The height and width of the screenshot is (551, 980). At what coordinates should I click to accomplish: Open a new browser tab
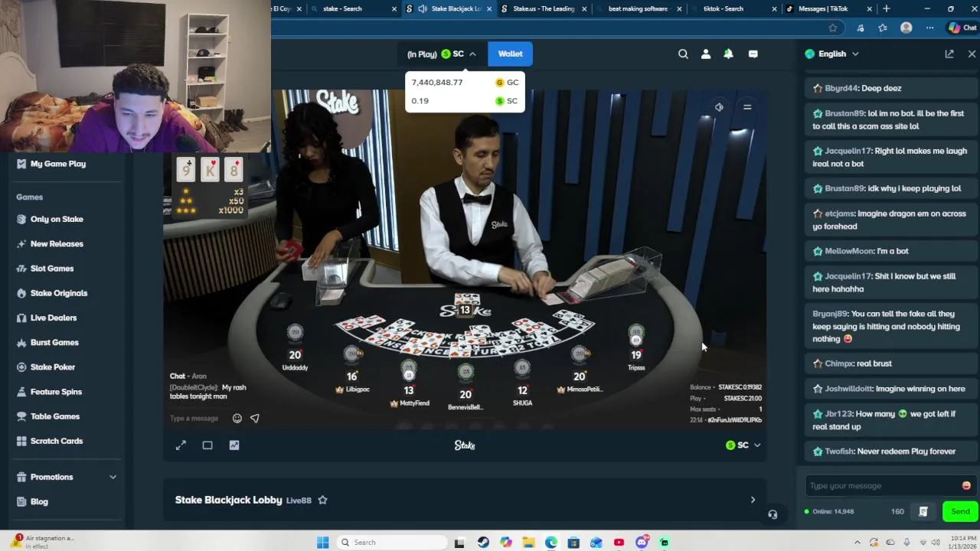tap(887, 8)
